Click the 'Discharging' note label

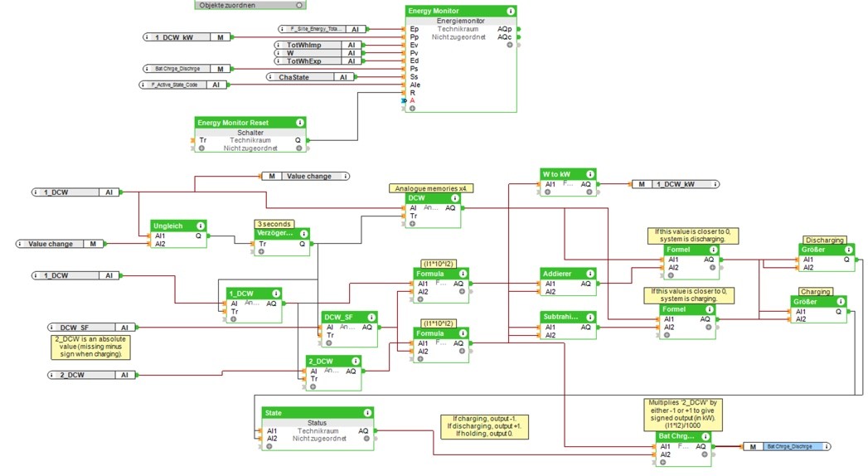pos(824,240)
